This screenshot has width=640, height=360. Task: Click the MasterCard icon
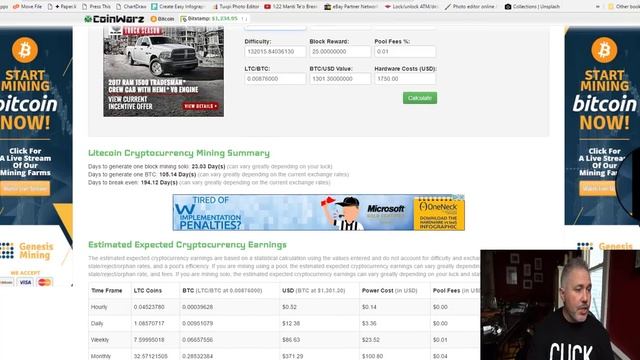[x=44, y=282]
